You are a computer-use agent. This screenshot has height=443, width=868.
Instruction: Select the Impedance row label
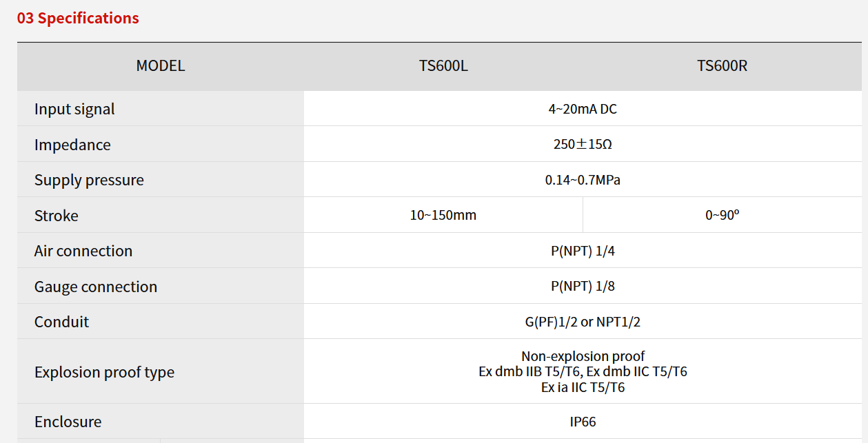click(x=72, y=145)
